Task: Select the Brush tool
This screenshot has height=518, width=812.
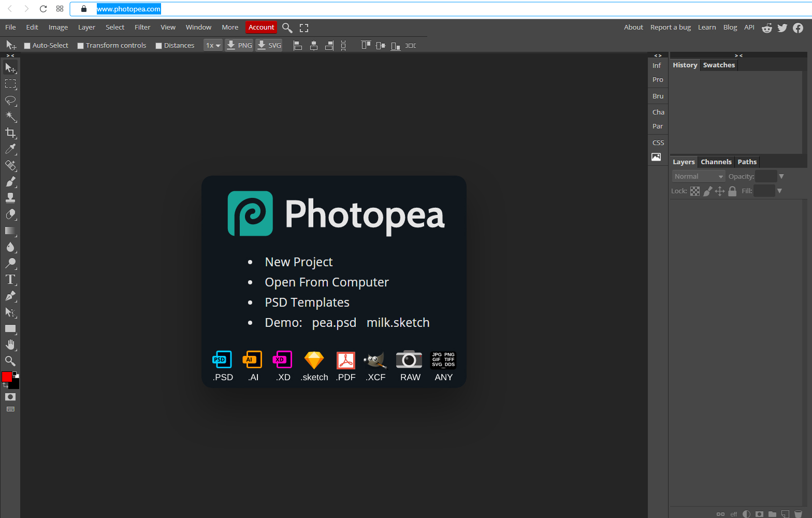Action: pyautogui.click(x=10, y=182)
